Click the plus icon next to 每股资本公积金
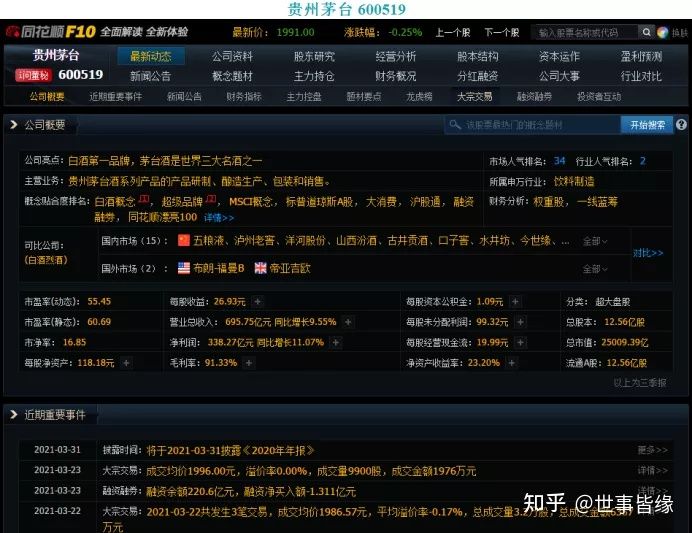The height and width of the screenshot is (533, 692). click(515, 302)
